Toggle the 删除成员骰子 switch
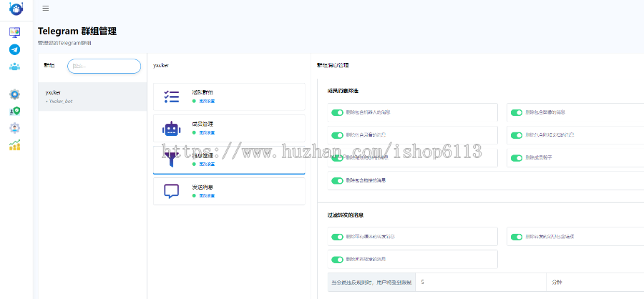This screenshot has width=644, height=299. pos(517,157)
